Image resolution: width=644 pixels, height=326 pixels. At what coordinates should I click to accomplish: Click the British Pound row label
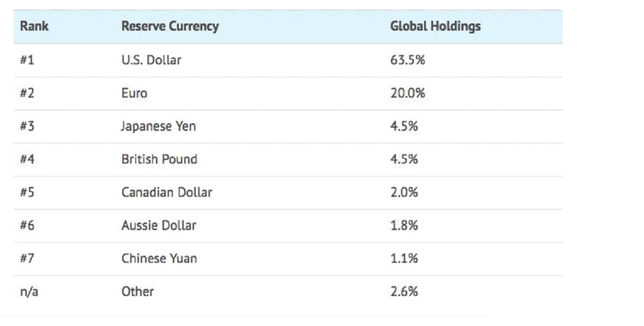[x=159, y=159]
